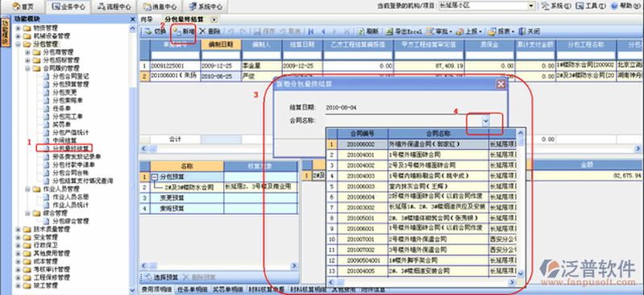Click the 删除 (delete) X icon in toolbar

(202, 31)
